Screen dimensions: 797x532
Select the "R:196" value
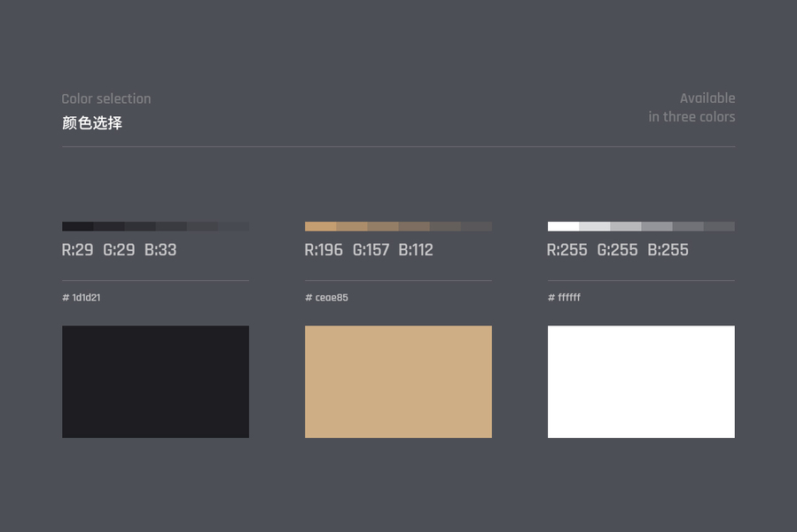tap(324, 250)
